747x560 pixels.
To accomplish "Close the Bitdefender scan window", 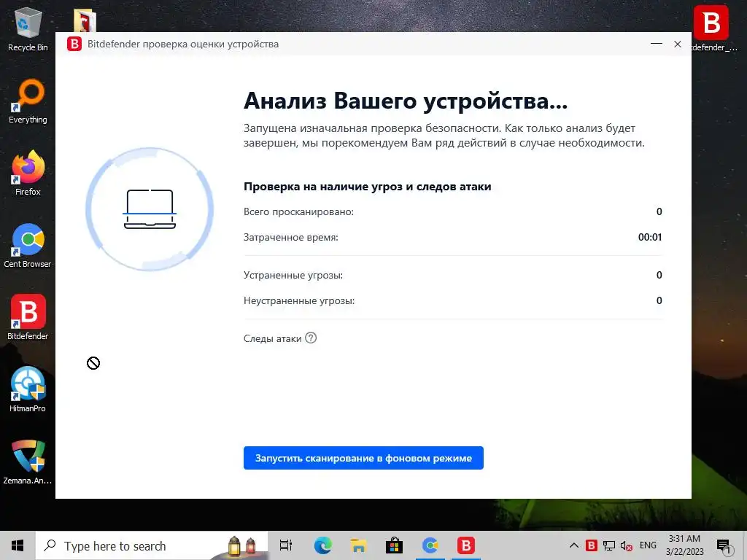I will pos(678,44).
